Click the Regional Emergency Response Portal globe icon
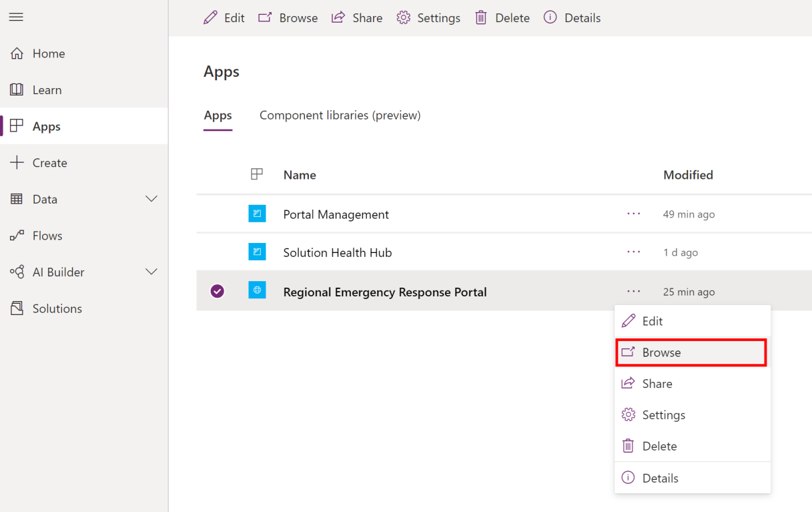Screen dimensions: 812x512 pos(257,290)
